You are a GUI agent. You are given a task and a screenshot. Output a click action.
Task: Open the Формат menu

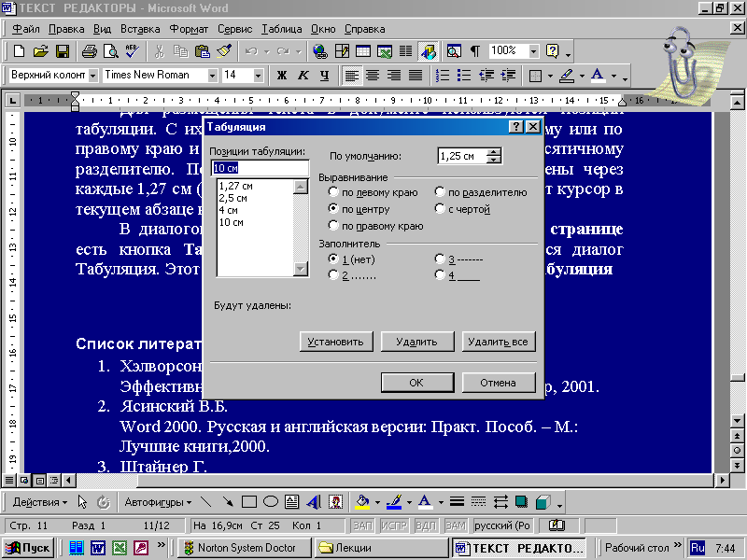coord(190,29)
